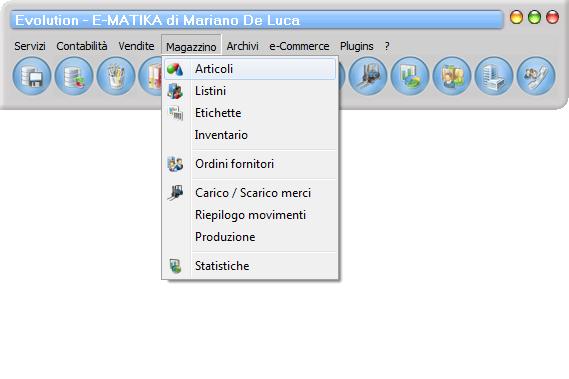The width and height of the screenshot is (569, 379).
Task: Open the bar chart statistics toolbar icon
Action: click(410, 76)
